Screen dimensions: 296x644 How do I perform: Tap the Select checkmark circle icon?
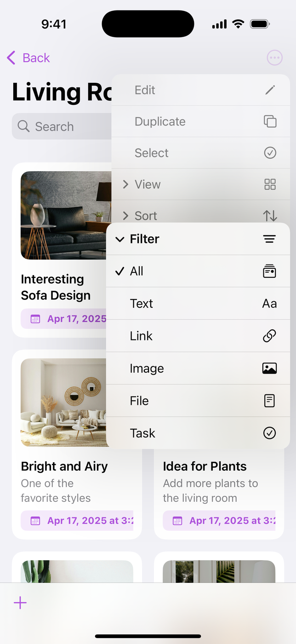270,153
